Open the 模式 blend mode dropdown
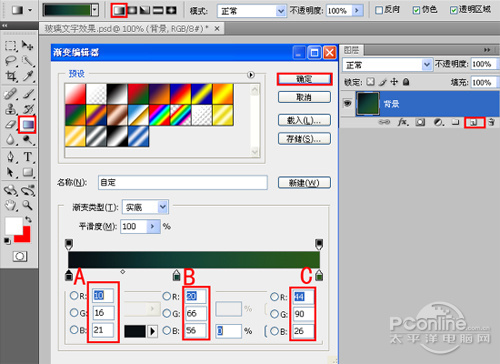The height and width of the screenshot is (364, 500). [281, 11]
